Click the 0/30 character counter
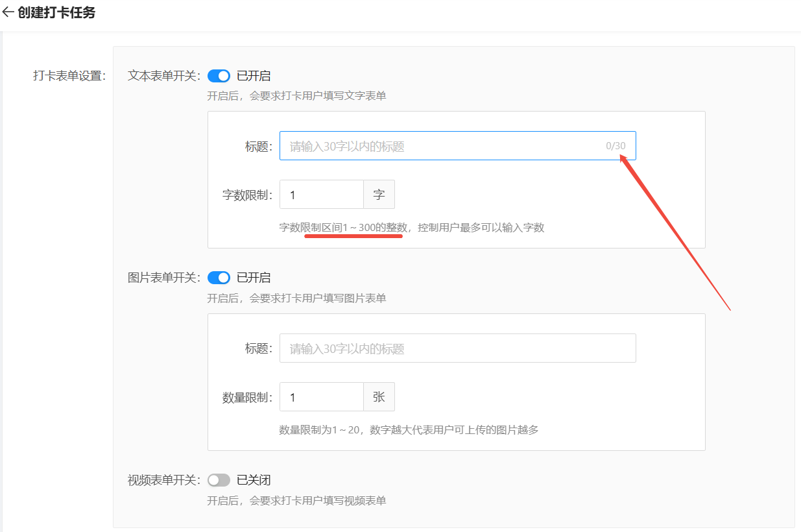The width and height of the screenshot is (801, 532). click(x=616, y=146)
